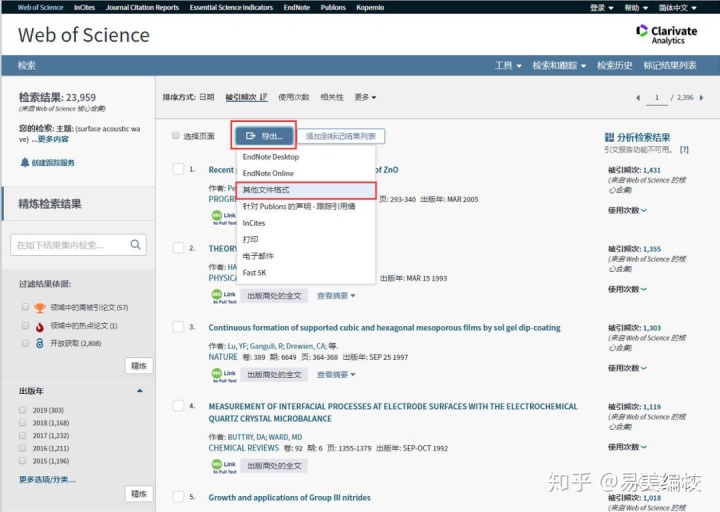
Task: Click the trophy highly cited papers icon
Action: click(x=40, y=308)
